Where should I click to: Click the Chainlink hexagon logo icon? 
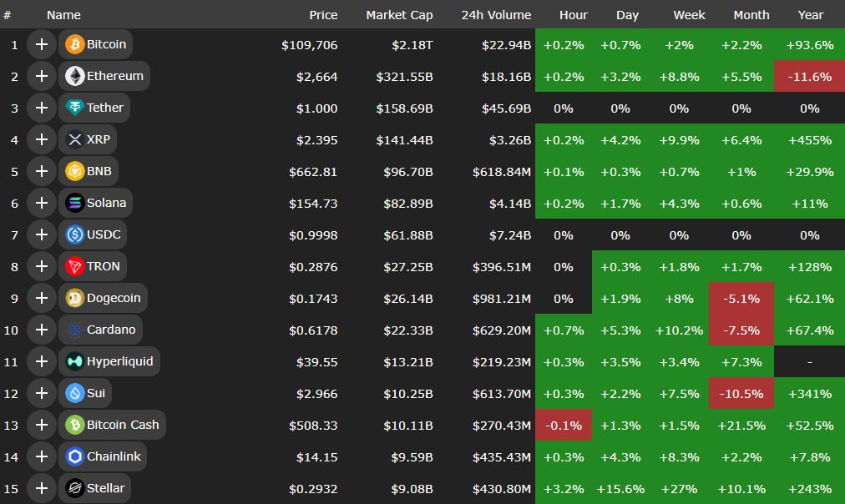coord(74,456)
